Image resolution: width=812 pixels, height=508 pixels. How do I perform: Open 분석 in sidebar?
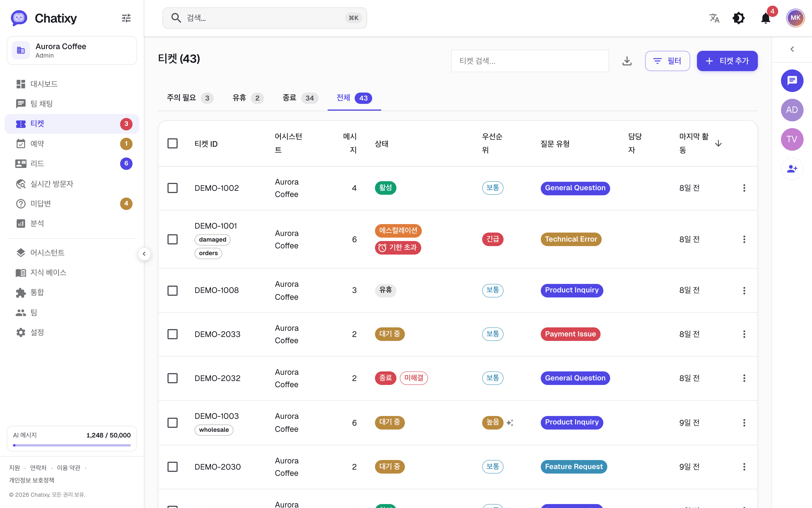point(72,224)
